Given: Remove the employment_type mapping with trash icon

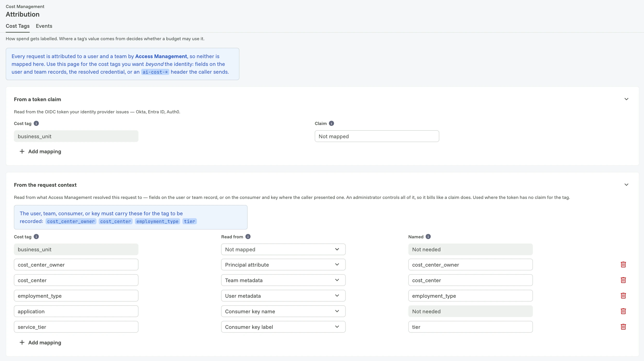Looking at the screenshot, I should tap(623, 296).
